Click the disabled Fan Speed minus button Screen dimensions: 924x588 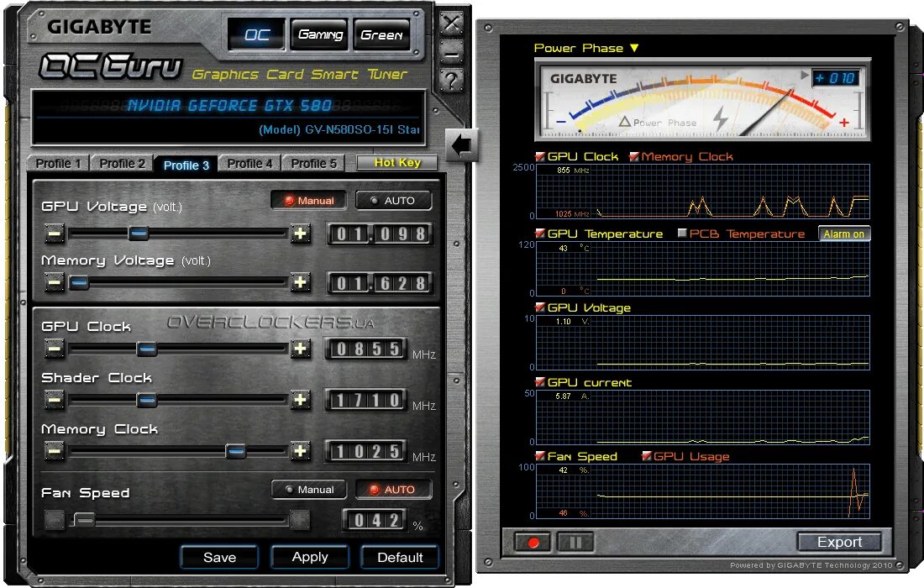point(55,520)
